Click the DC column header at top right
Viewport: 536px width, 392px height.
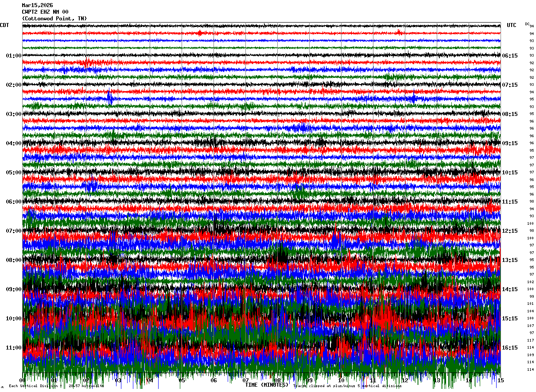pyautogui.click(x=527, y=24)
